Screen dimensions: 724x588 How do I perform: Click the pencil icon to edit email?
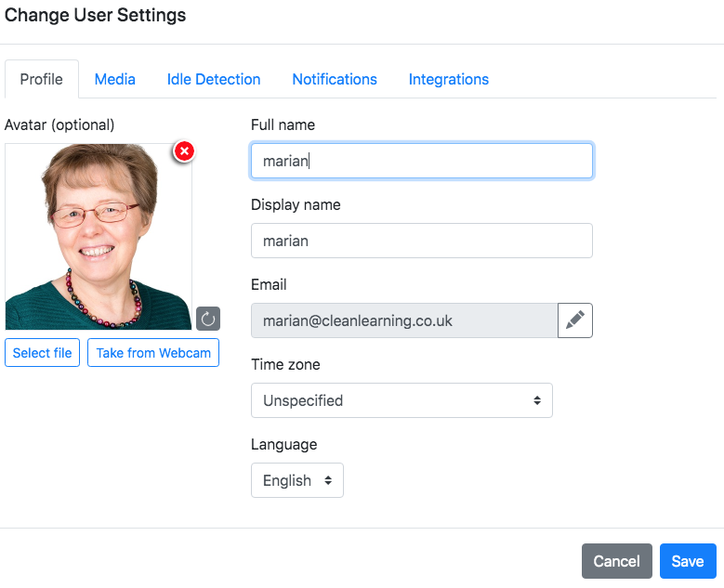pyautogui.click(x=575, y=320)
